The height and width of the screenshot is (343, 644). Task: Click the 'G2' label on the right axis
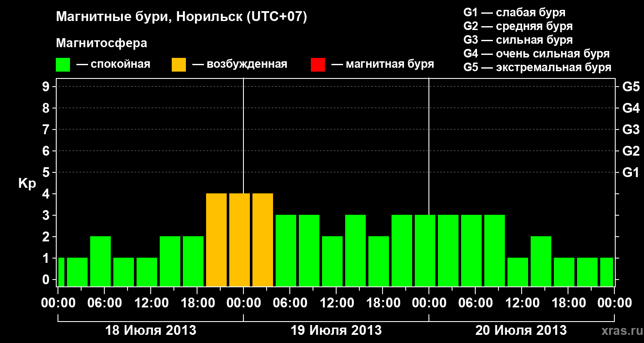point(631,151)
